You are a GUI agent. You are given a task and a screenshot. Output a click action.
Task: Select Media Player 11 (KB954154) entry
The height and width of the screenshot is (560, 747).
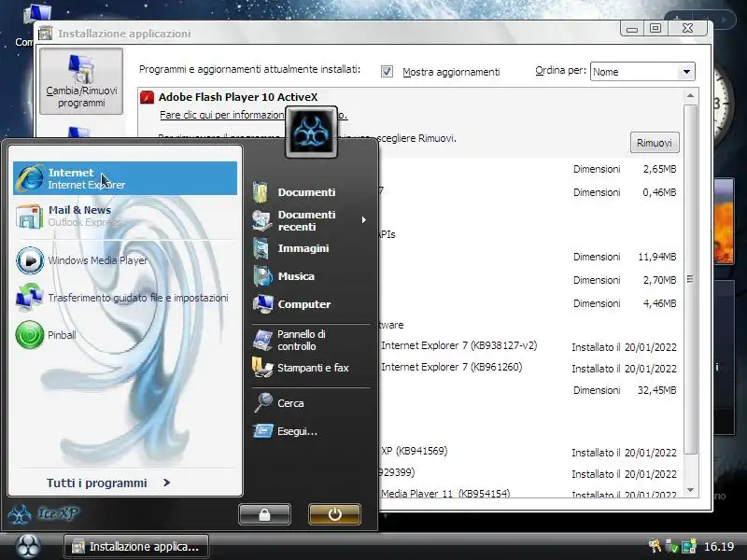tap(445, 494)
